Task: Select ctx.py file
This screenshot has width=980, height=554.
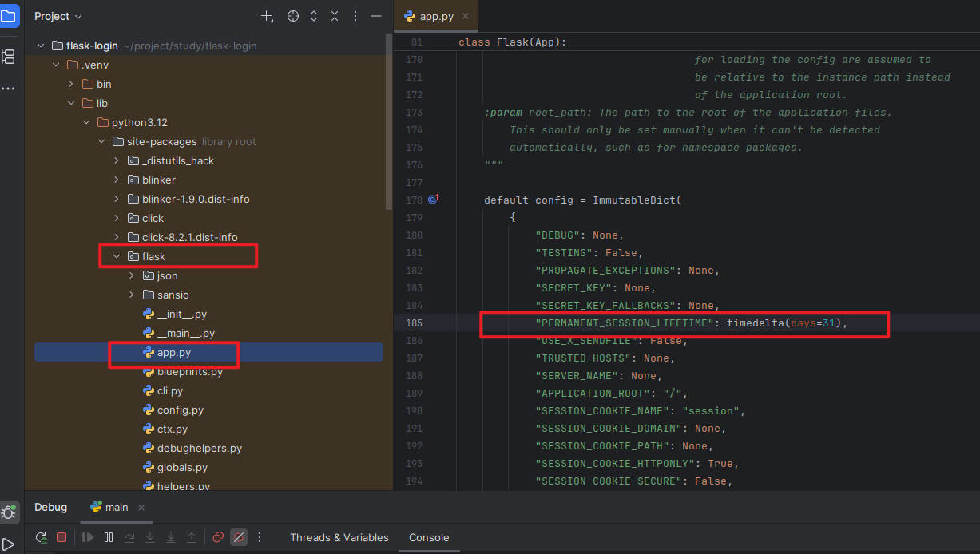Action: click(x=173, y=429)
